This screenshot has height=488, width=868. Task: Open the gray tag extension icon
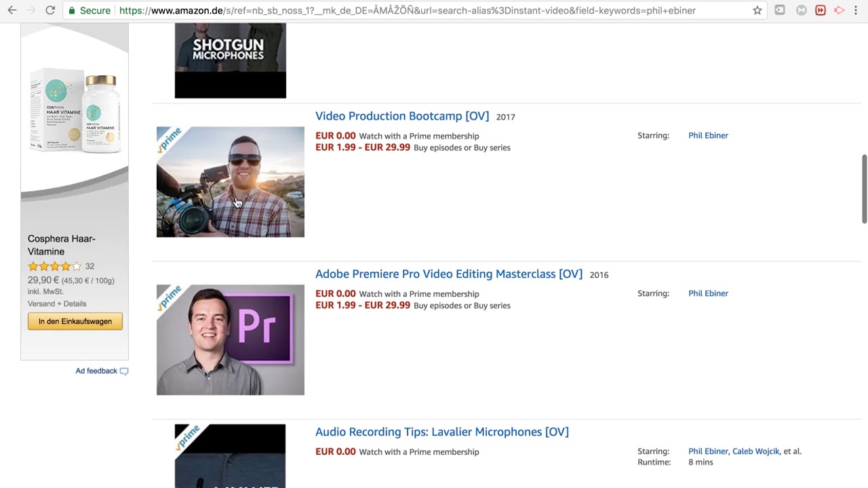(780, 10)
